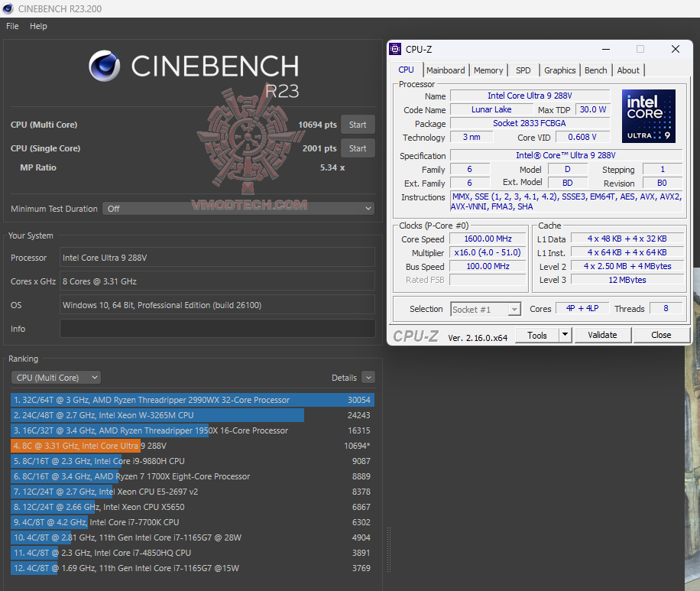Click the Validate button in CPU-Z
Screen dimensions: 700x591
[603, 335]
